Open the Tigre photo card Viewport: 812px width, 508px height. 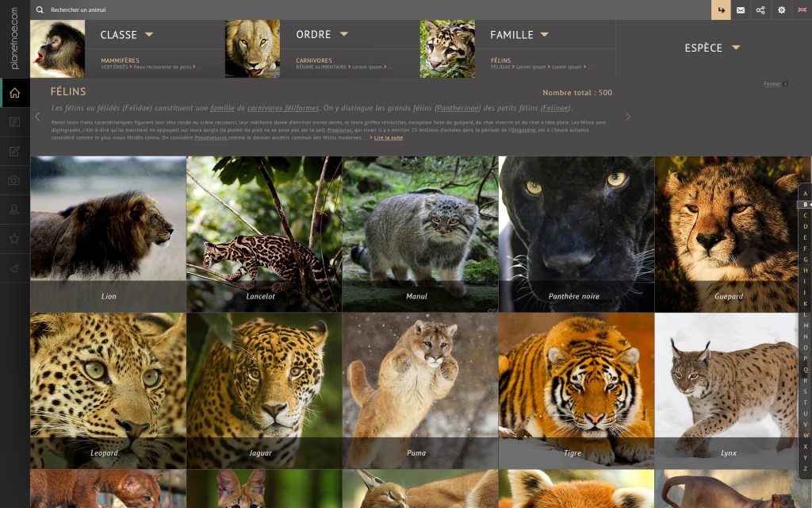(576, 391)
